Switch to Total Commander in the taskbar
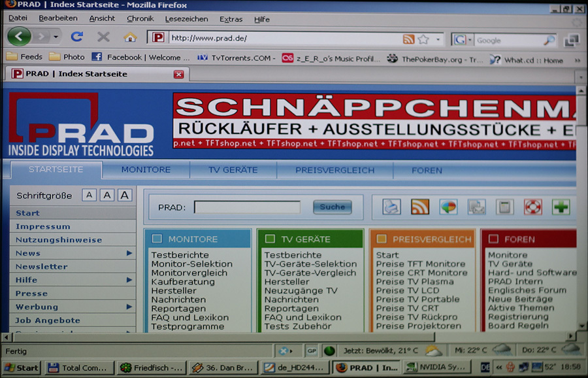Viewport: 588px width, 378px height. 80,368
